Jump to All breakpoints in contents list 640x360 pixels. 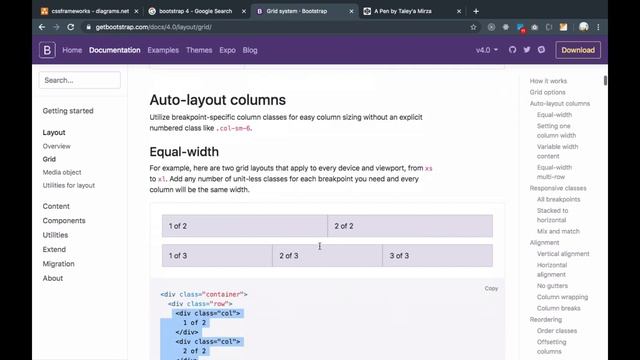(x=558, y=199)
